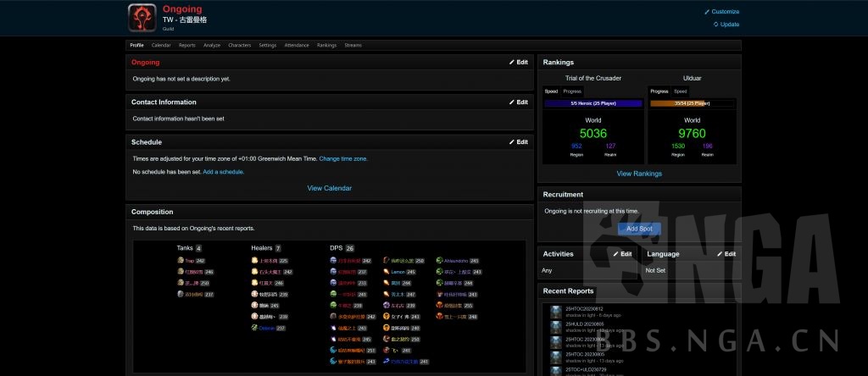Go to the Attendance tab
This screenshot has width=868, height=376.
297,45
